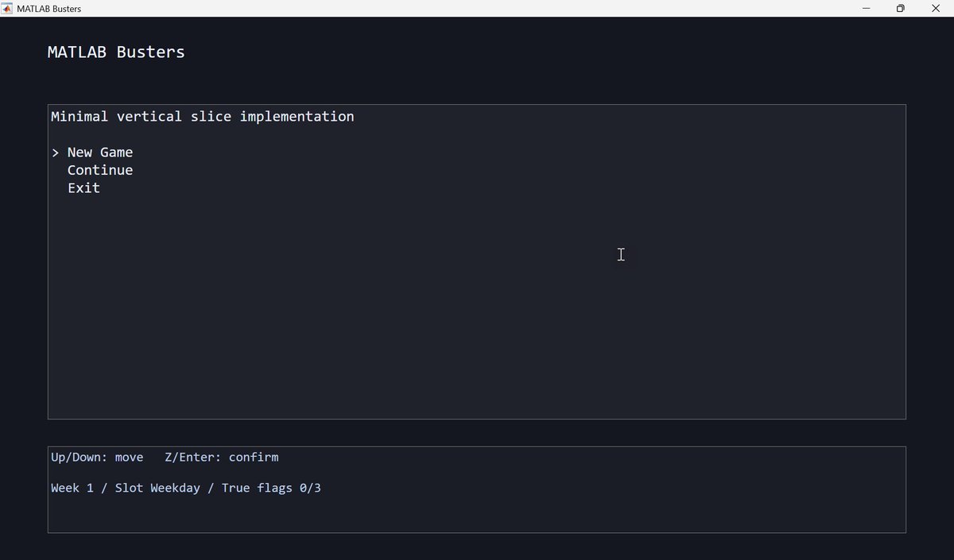Choose Continue from the main menu

[x=100, y=170]
